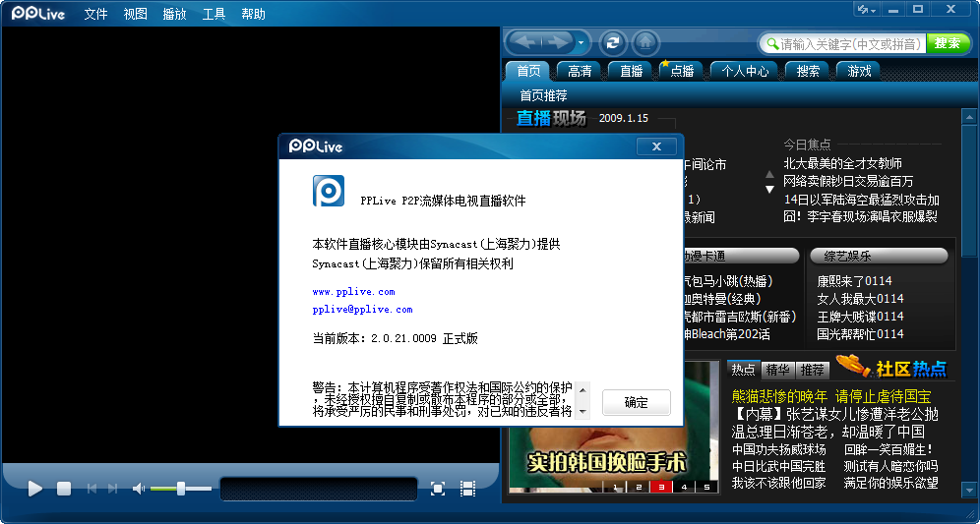
Task: Open 王牌大贱谍0114 show
Action: pyautogui.click(x=860, y=316)
